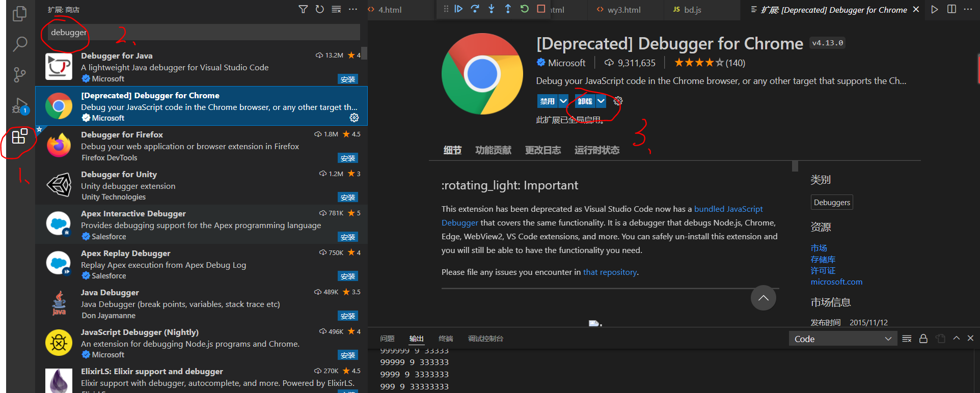The image size is (980, 393).
Task: Open manage gear next to uninstall button
Action: pyautogui.click(x=618, y=101)
